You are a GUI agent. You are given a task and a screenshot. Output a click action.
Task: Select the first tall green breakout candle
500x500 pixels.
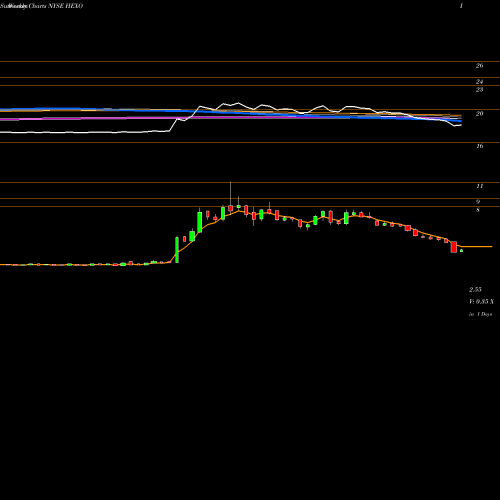pyautogui.click(x=177, y=250)
